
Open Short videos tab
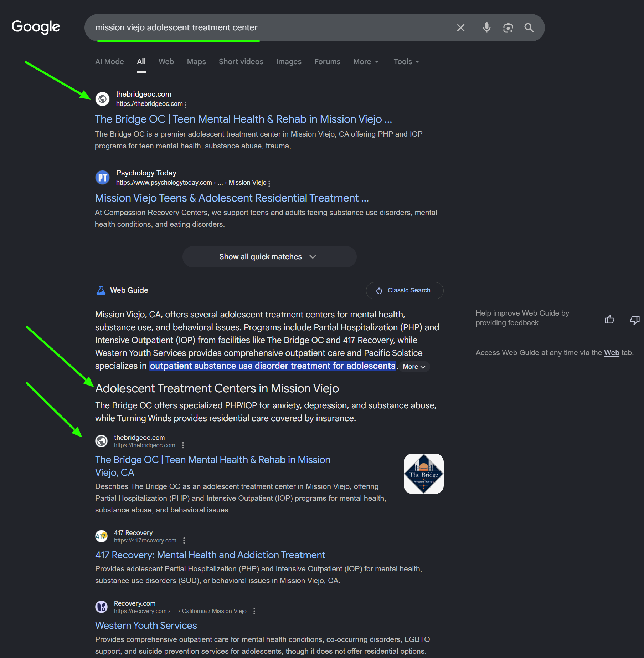(241, 62)
